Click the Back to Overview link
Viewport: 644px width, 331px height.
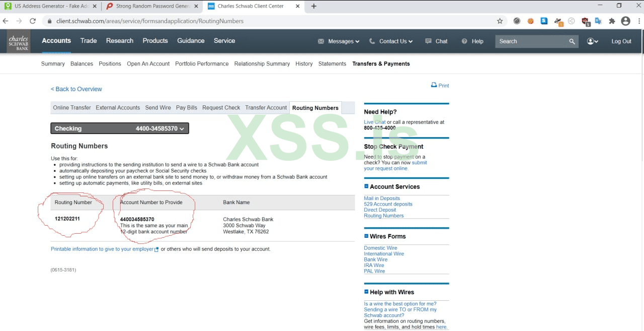point(76,89)
